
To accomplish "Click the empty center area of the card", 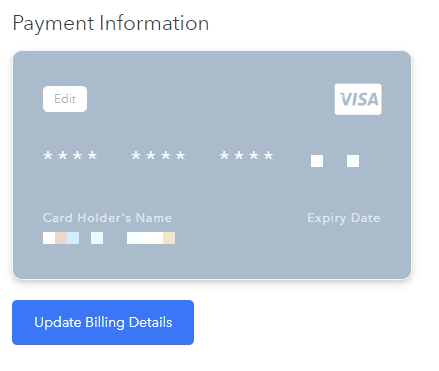I will pos(212,187).
